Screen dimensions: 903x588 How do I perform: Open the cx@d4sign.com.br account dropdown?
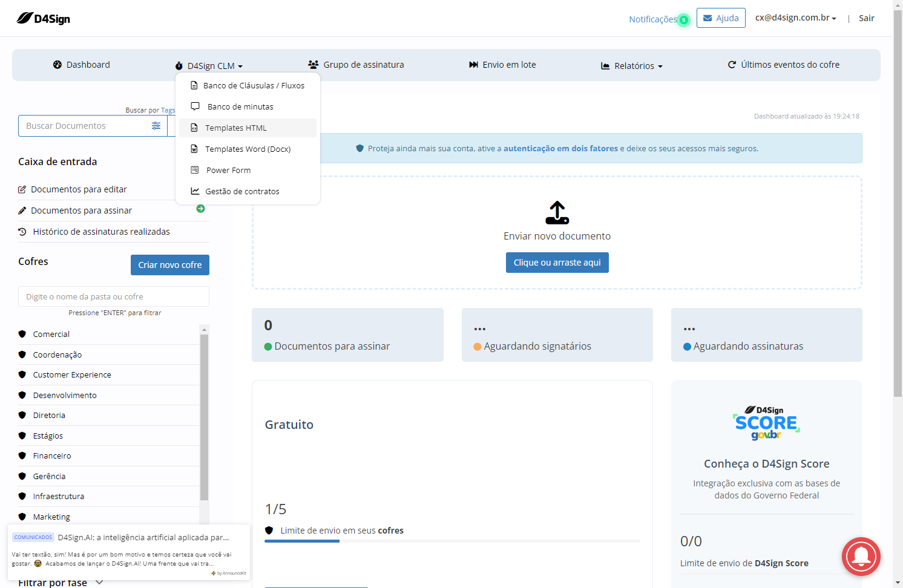coord(795,18)
